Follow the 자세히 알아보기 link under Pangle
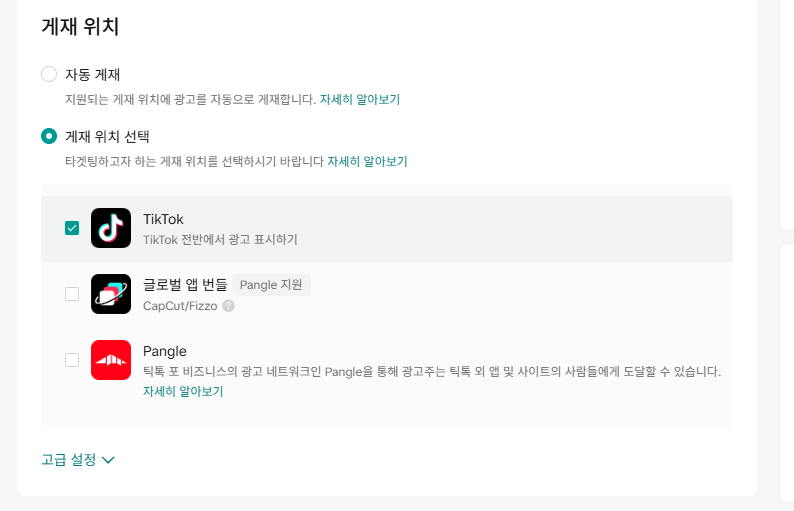The height and width of the screenshot is (511, 794). [183, 391]
